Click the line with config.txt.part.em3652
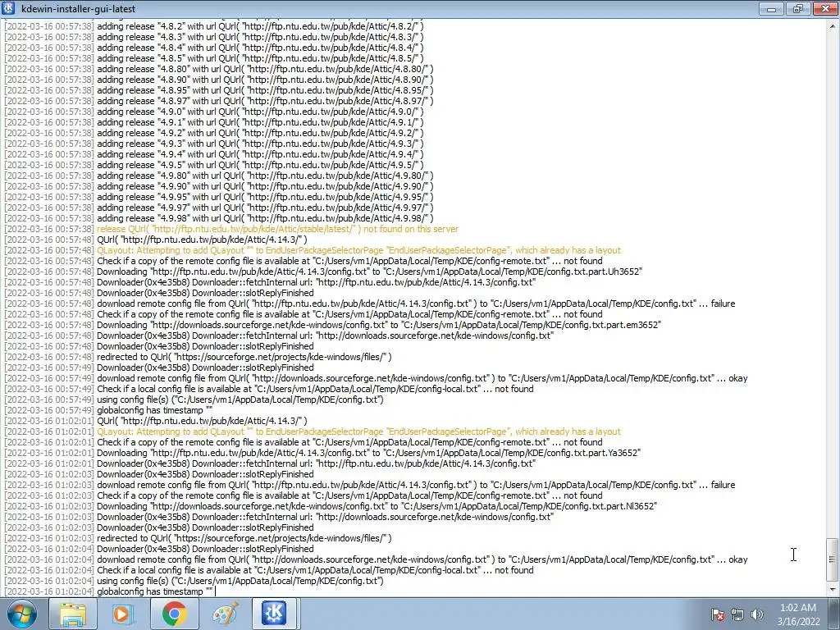Viewport: 840px width, 630px height. coord(333,325)
